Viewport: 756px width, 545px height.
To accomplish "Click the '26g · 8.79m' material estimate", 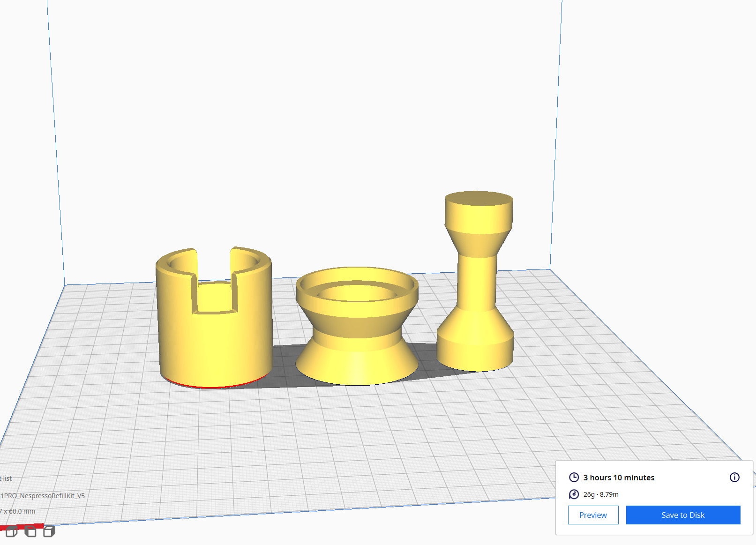I will point(601,494).
